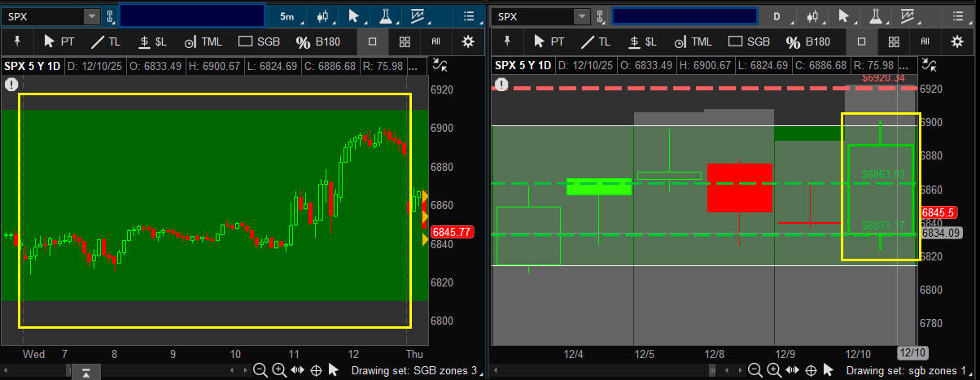Click the patterns icon on left chart toolbar
The height and width of the screenshot is (380, 980).
419,16
